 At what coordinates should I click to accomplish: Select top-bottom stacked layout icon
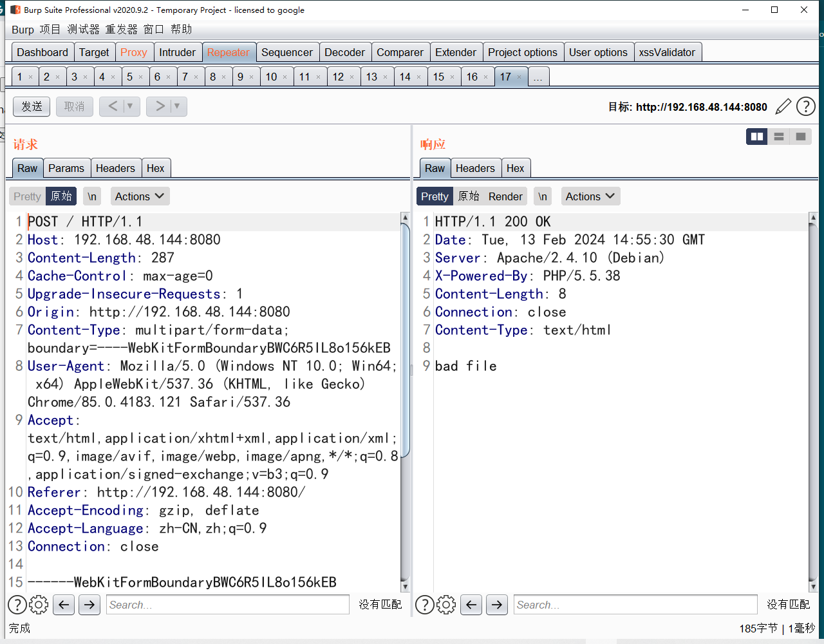[x=779, y=137]
